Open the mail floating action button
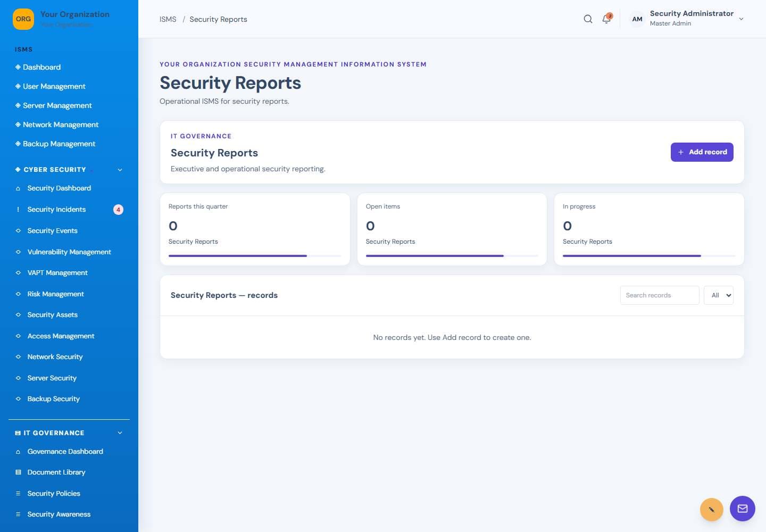The width and height of the screenshot is (766, 532). pyautogui.click(x=743, y=509)
